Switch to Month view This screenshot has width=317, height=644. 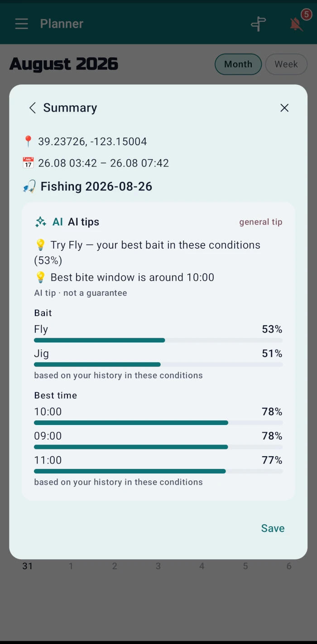coord(238,64)
